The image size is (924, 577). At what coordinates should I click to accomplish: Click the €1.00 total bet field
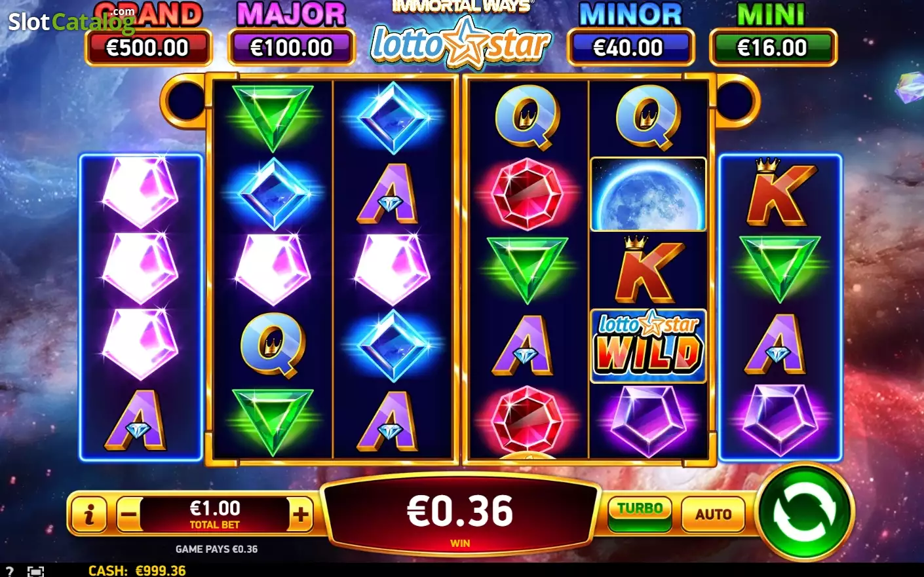point(215,515)
